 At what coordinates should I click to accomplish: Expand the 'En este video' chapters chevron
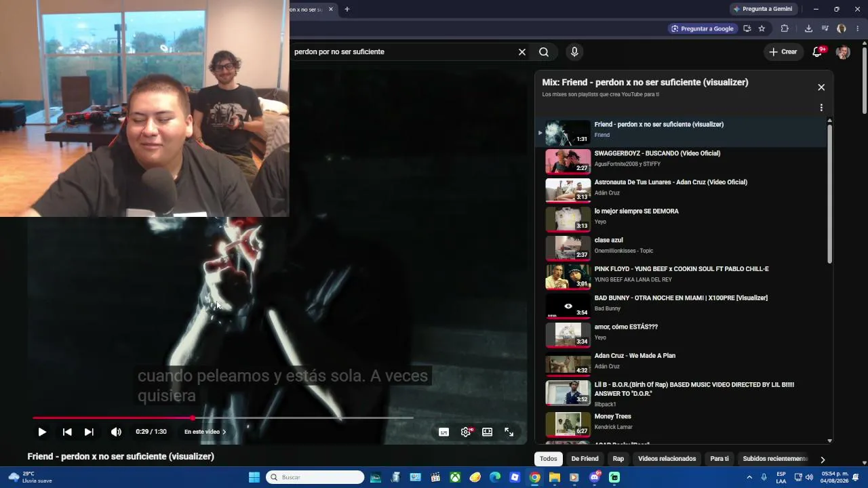tap(224, 432)
